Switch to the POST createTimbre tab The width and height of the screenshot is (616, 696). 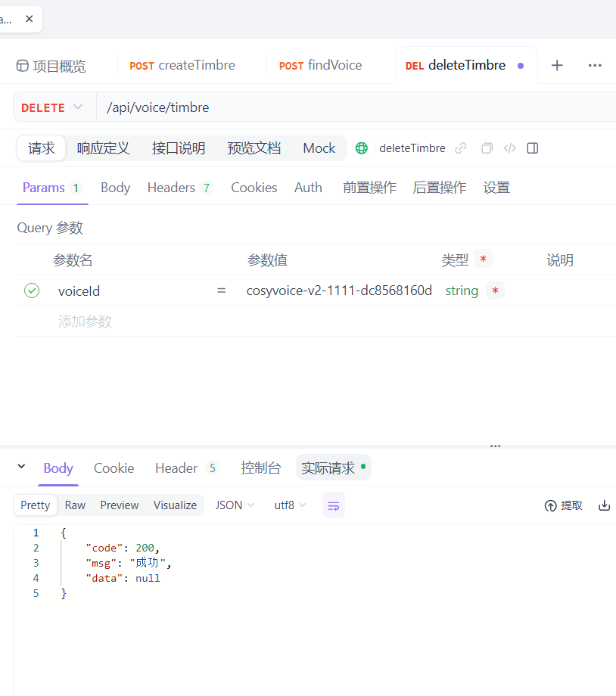tap(182, 65)
